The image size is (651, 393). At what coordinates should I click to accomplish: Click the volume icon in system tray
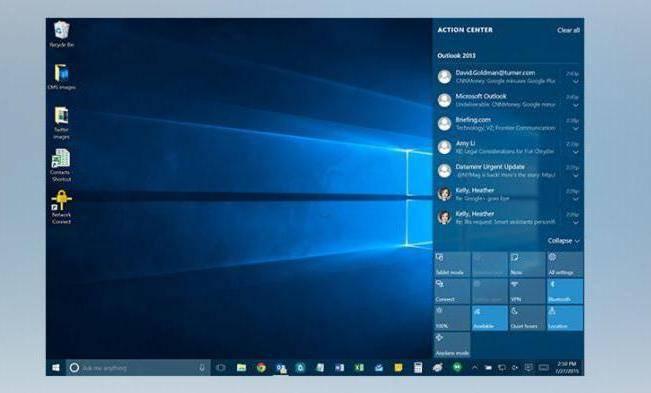pyautogui.click(x=515, y=368)
